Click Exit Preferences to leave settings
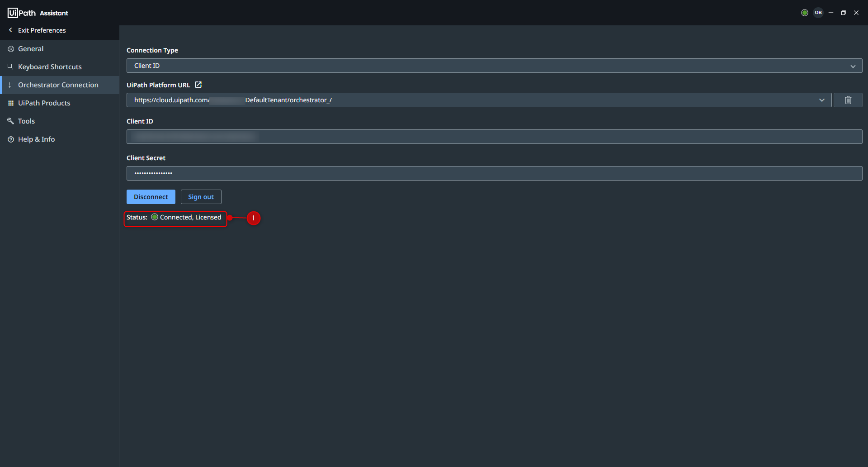Image resolution: width=868 pixels, height=467 pixels. point(42,30)
